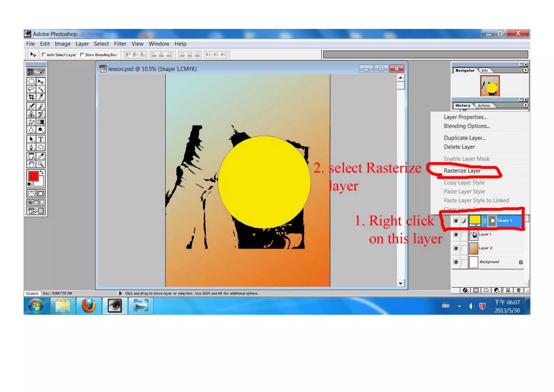The height and width of the screenshot is (392, 554).
Task: Hide Layer 2 visibility eye
Action: (x=456, y=248)
